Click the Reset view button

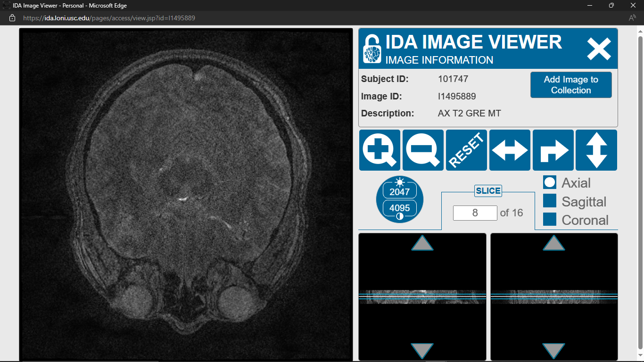(466, 150)
